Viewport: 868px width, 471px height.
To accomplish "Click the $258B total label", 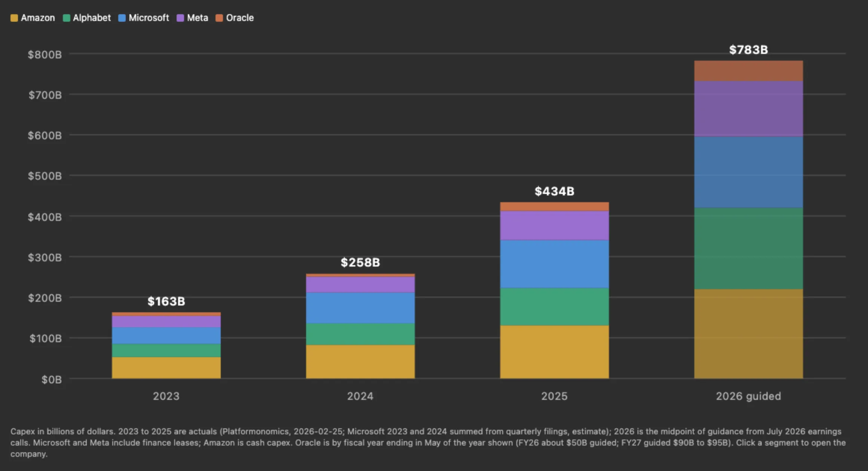I will tap(360, 262).
